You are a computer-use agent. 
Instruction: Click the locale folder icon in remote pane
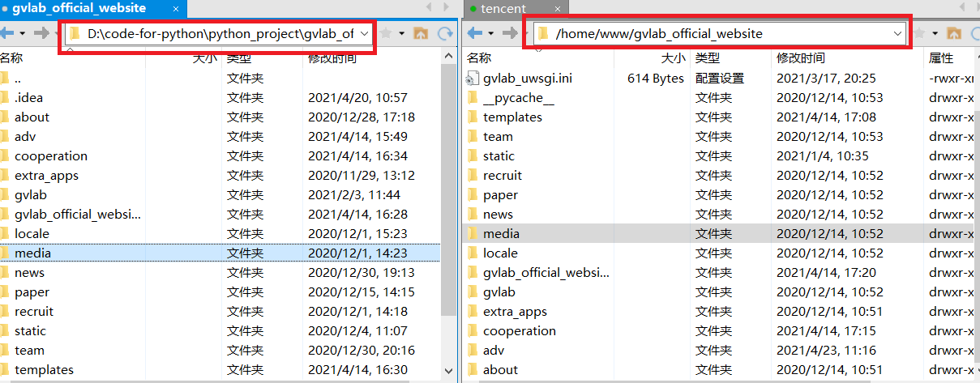(x=473, y=253)
